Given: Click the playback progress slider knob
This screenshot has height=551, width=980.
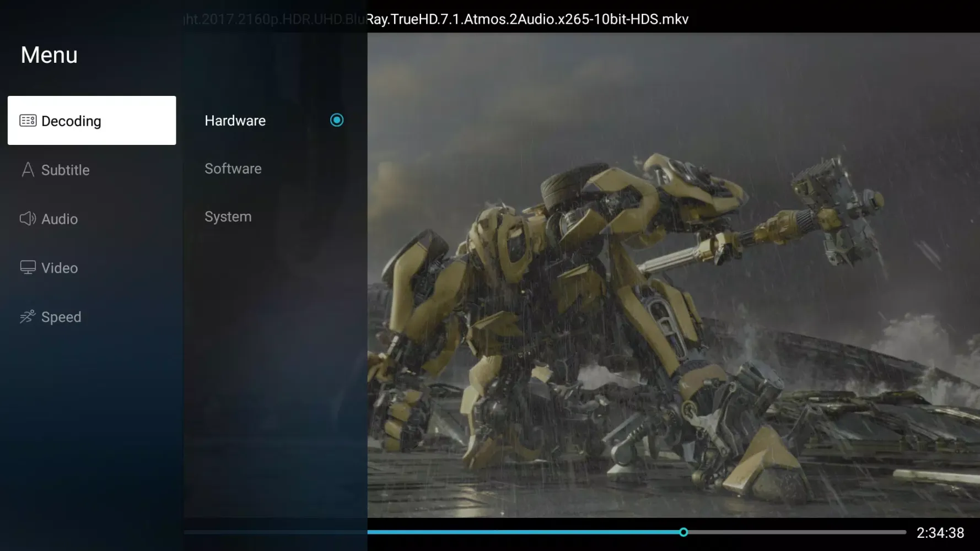Looking at the screenshot, I should 683,532.
